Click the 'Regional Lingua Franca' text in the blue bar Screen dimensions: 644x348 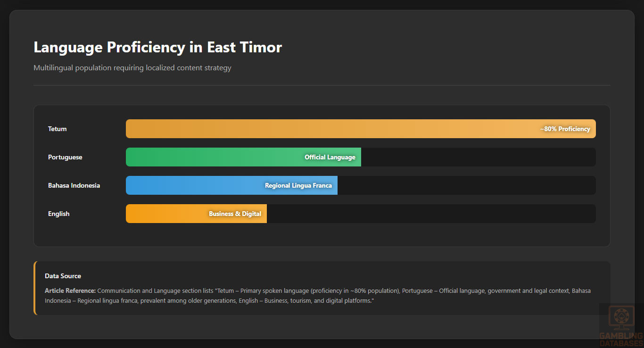(x=298, y=185)
